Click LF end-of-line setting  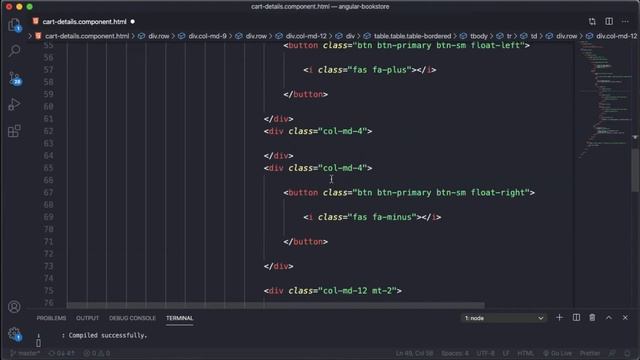(x=506, y=353)
